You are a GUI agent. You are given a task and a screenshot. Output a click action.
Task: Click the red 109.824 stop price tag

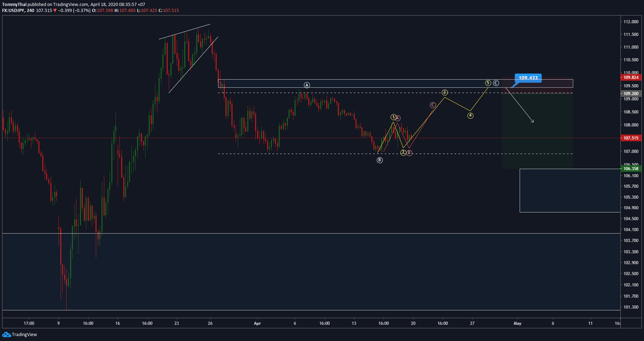pos(631,77)
